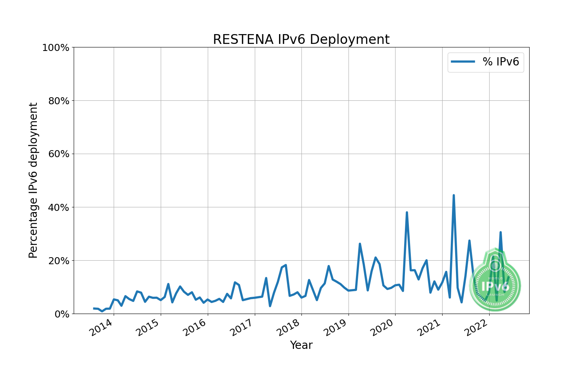Click the highest peak of the line in 2021
This screenshot has width=588, height=392.
454,195
